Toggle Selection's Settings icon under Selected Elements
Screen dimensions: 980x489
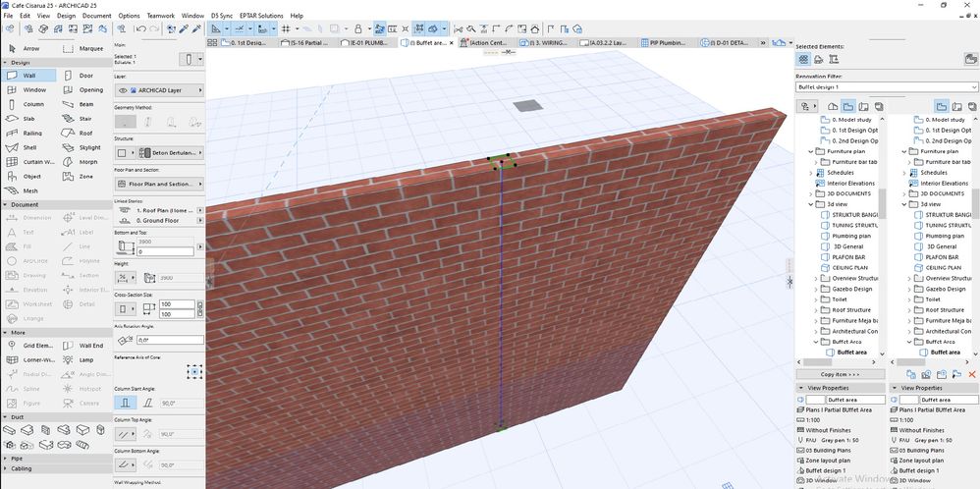point(804,59)
